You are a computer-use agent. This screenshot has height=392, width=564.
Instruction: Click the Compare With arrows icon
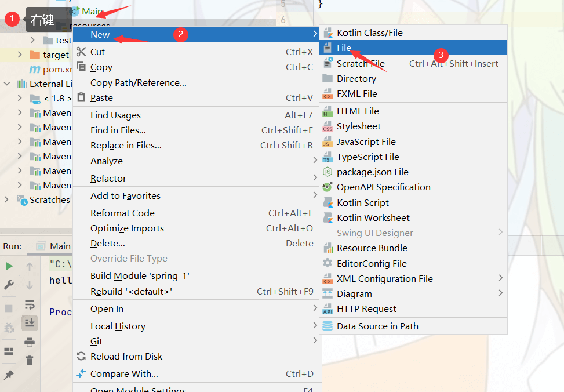tap(81, 373)
